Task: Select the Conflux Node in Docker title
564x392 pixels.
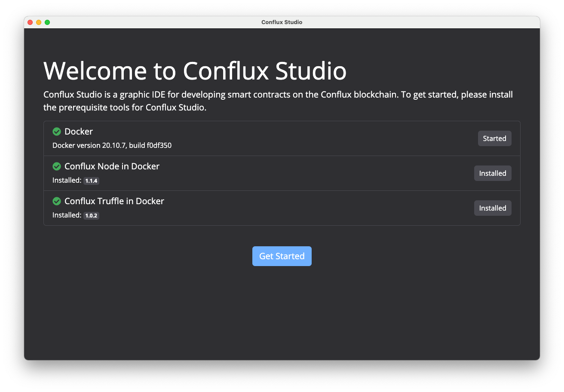Action: coord(112,166)
